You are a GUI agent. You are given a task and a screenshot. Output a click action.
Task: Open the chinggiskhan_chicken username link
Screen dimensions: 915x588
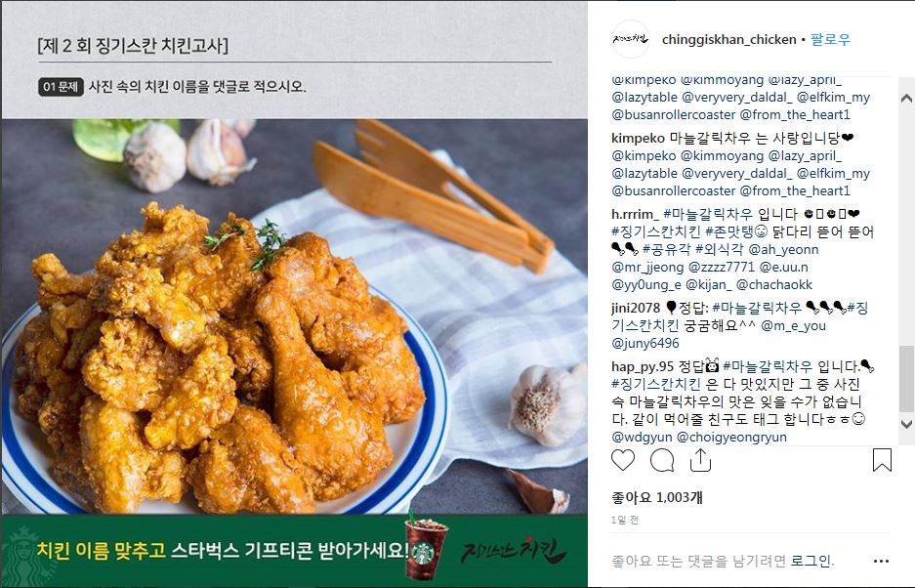[728, 40]
